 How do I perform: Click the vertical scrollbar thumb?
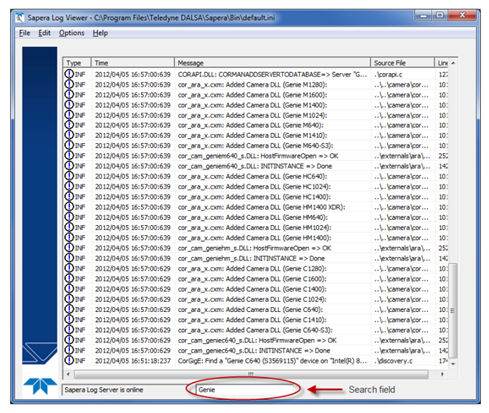[453, 311]
